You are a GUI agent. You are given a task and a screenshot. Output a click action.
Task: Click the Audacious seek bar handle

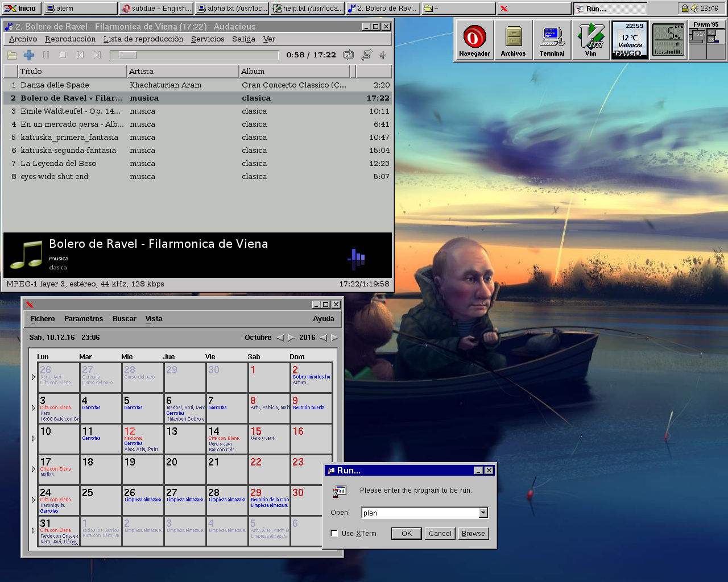tap(127, 55)
